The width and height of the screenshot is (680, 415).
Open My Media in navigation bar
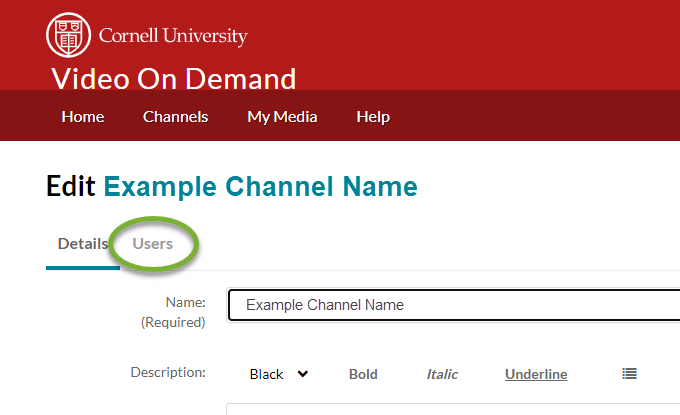coord(282,117)
